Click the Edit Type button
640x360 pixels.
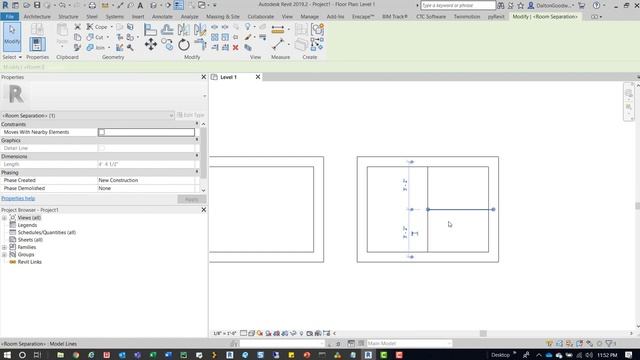[x=191, y=116]
